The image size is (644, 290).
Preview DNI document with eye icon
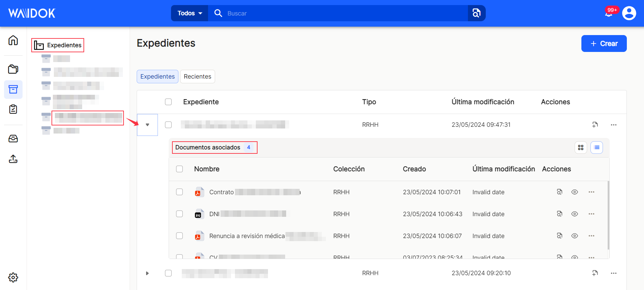(575, 214)
